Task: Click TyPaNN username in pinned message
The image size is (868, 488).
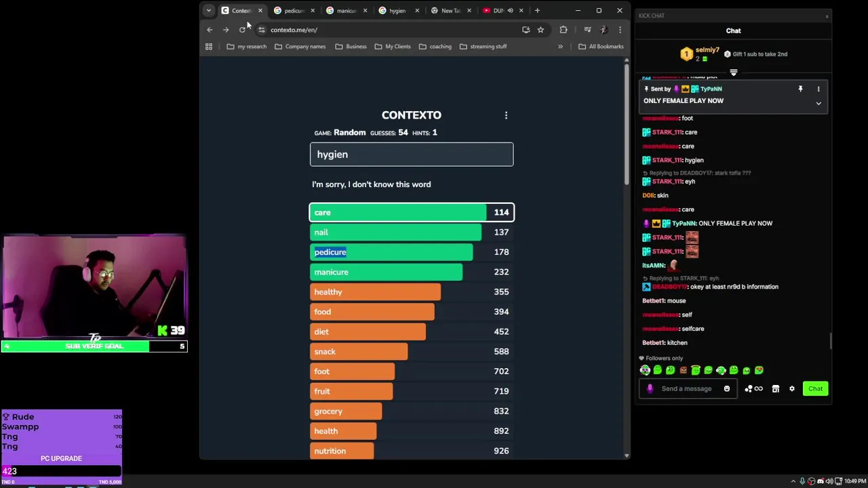Action: click(x=711, y=89)
